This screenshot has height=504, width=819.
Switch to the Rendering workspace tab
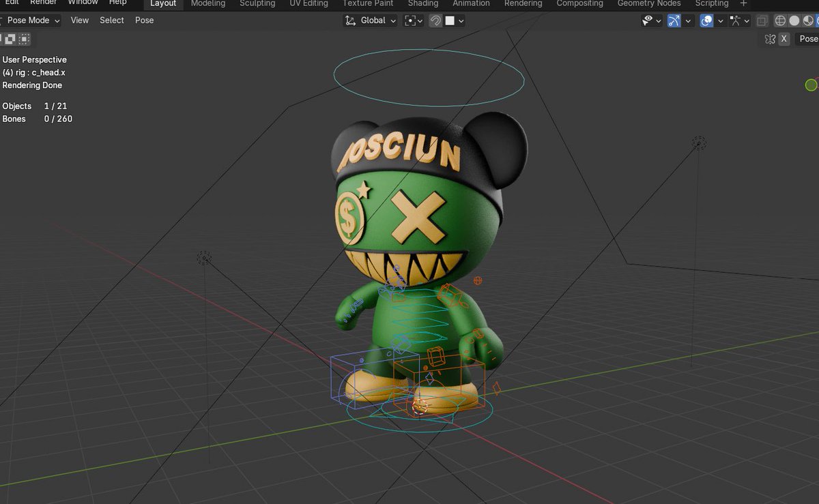click(x=523, y=3)
